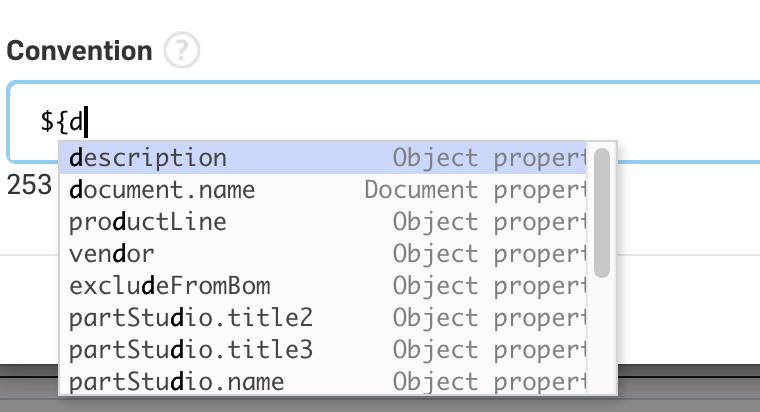This screenshot has width=760, height=412.
Task: Click the autocomplete list scrollbar thumb
Action: [x=601, y=211]
